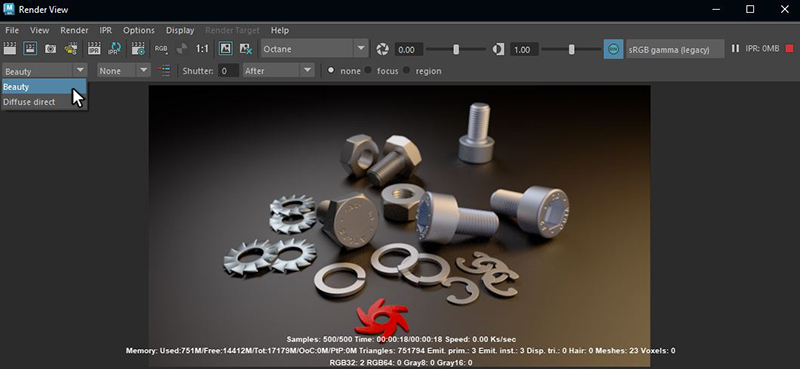Click the Shutter value input field
The width and height of the screenshot is (800, 369).
[x=228, y=70]
